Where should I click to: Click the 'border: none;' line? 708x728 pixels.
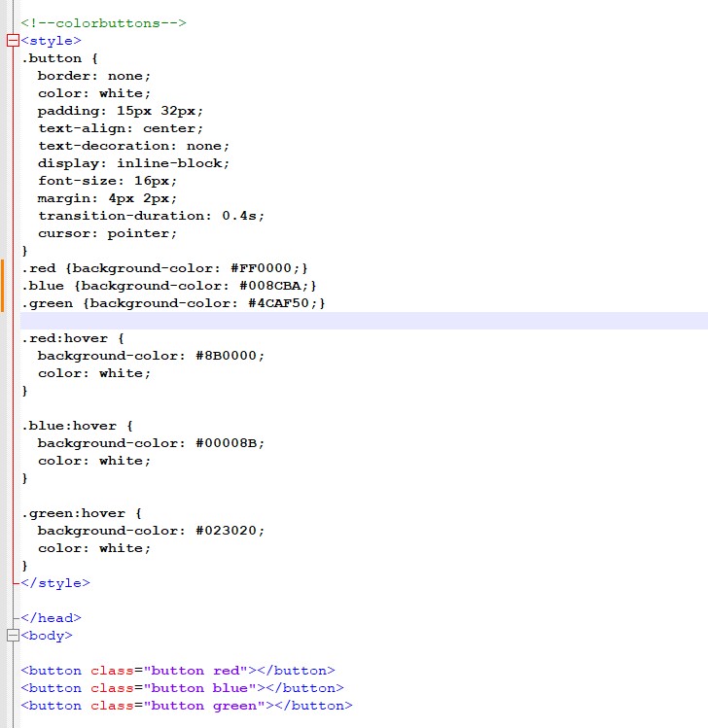(x=94, y=76)
